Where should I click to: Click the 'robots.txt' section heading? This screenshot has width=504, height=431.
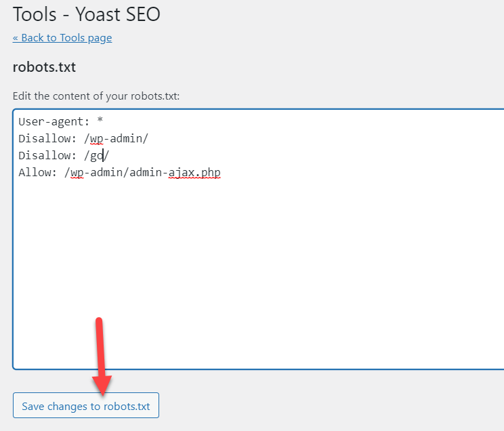click(x=44, y=67)
